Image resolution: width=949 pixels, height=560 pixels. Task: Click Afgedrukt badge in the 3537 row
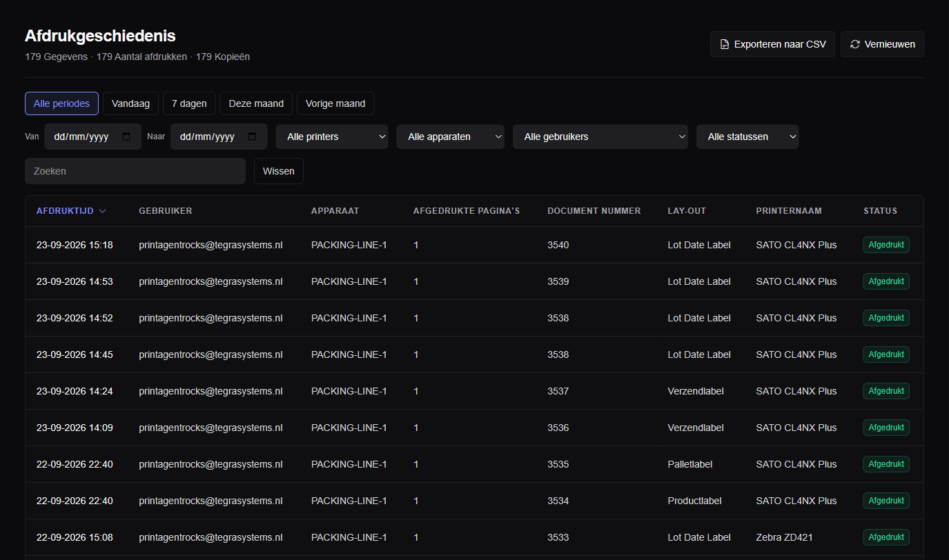tap(886, 391)
